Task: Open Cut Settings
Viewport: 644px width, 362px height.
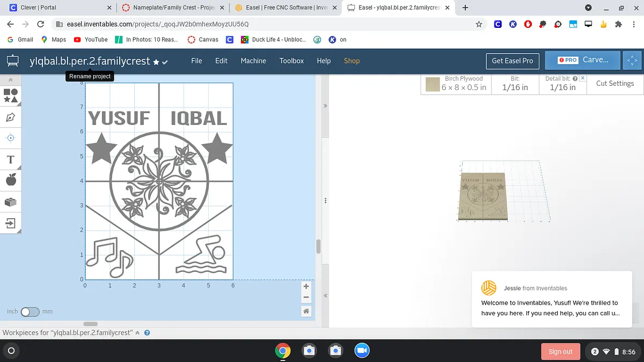Action: tap(614, 84)
